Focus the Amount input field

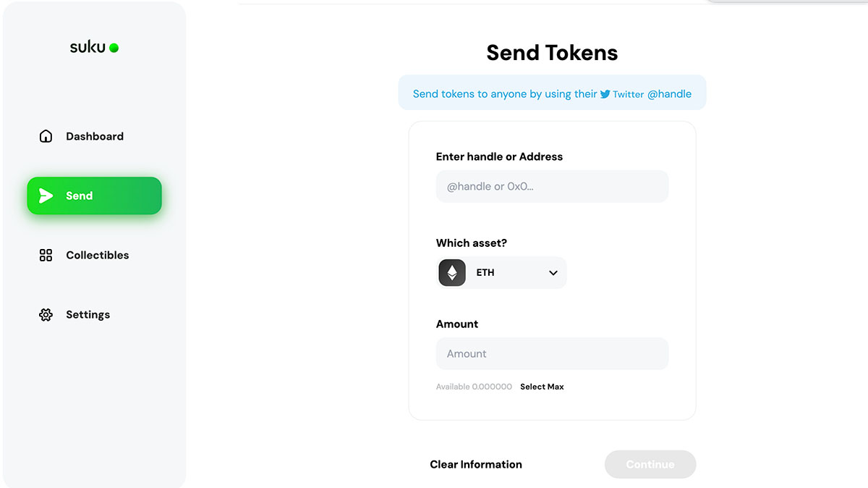[552, 353]
